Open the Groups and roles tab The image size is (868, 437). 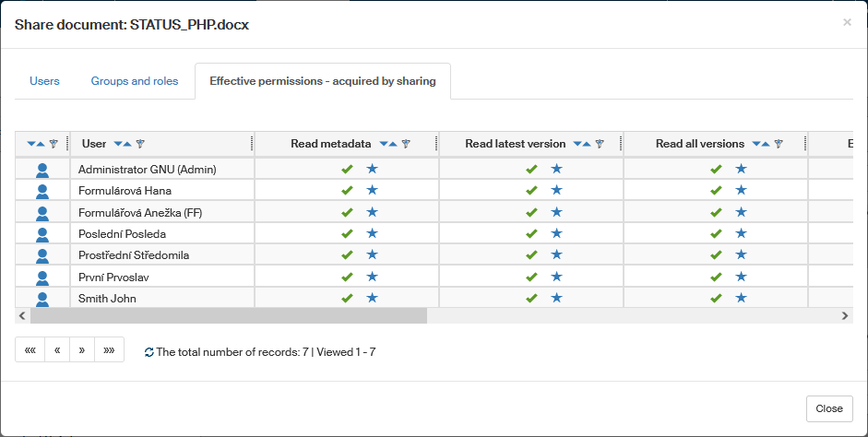tap(135, 81)
